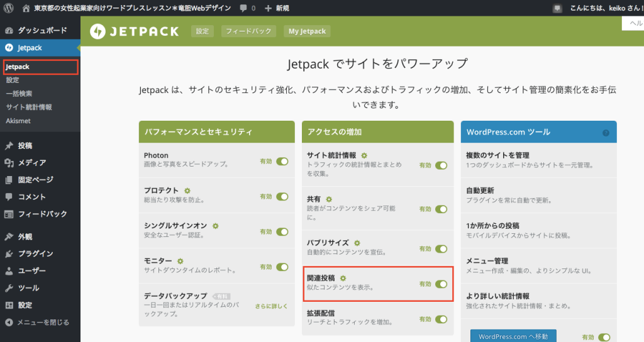
Task: Open サイト統計情報 module gear icon
Action: (364, 156)
